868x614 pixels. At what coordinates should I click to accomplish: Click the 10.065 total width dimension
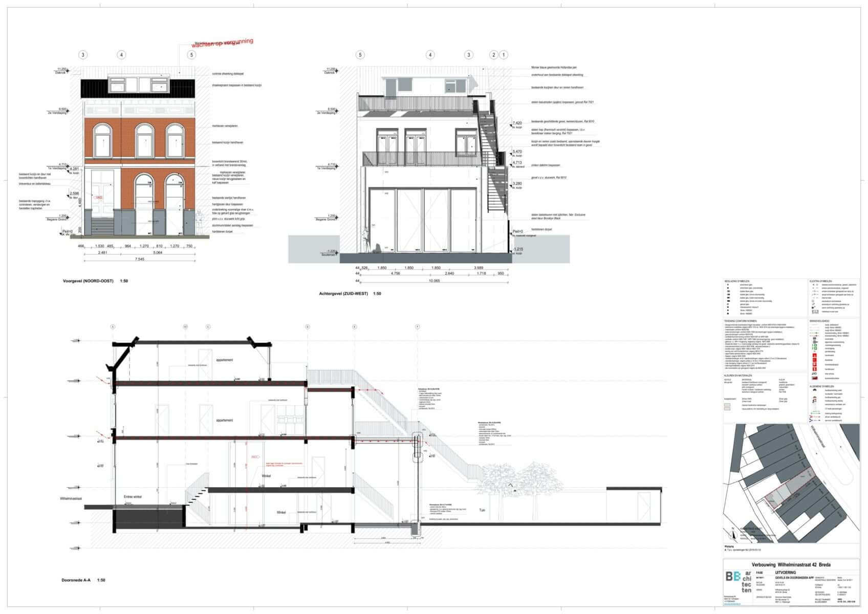pyautogui.click(x=435, y=280)
